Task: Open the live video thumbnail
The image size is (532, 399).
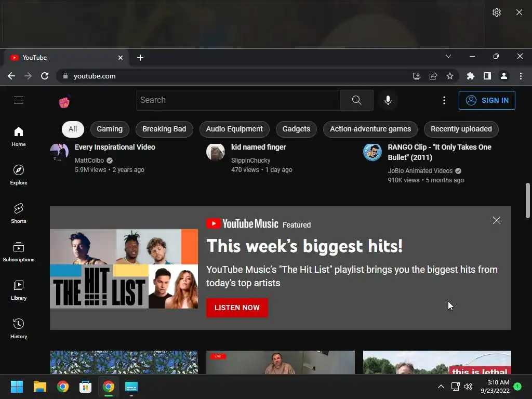Action: [281, 362]
